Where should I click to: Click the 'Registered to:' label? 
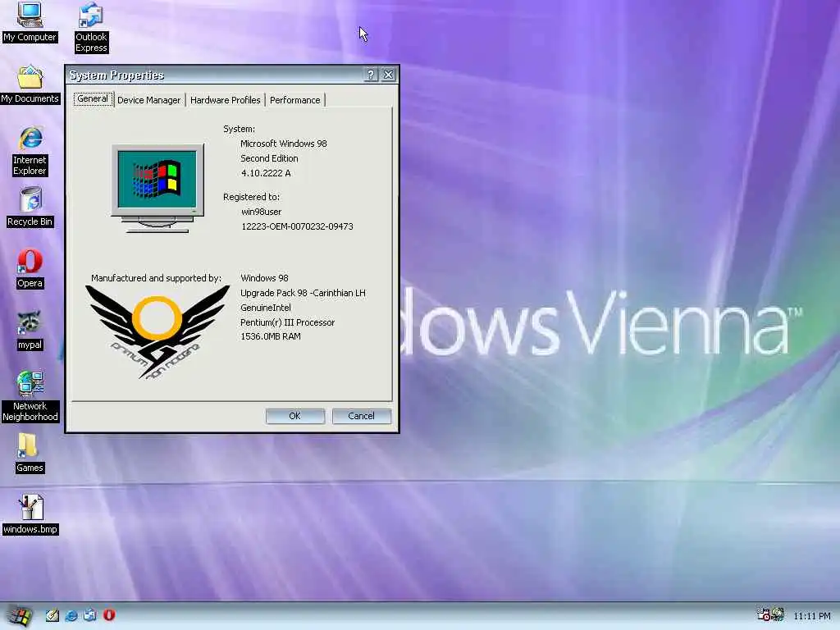pyautogui.click(x=251, y=197)
